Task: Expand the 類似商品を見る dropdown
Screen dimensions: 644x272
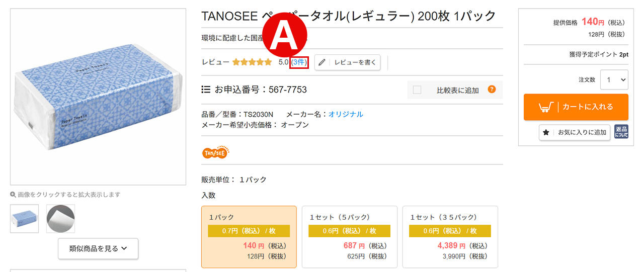Action: [98, 248]
